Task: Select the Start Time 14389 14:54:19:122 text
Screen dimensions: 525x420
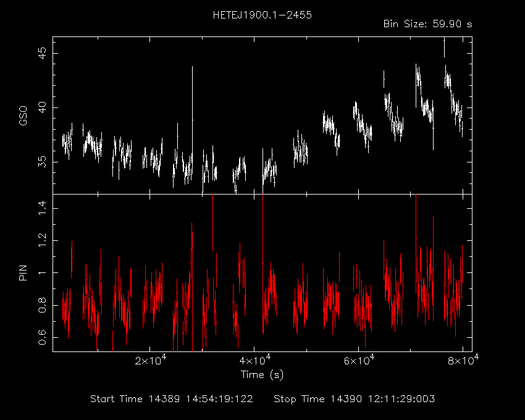Action: [172, 399]
